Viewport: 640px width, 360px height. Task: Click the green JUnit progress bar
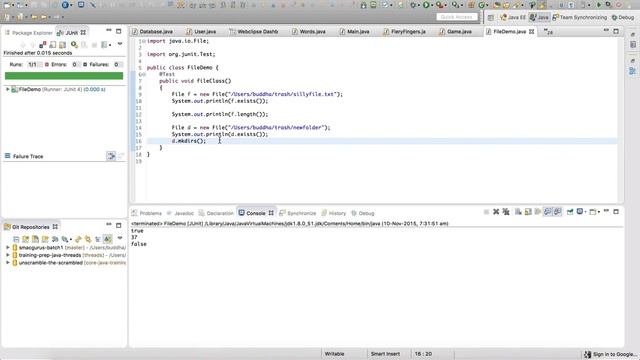(x=64, y=76)
